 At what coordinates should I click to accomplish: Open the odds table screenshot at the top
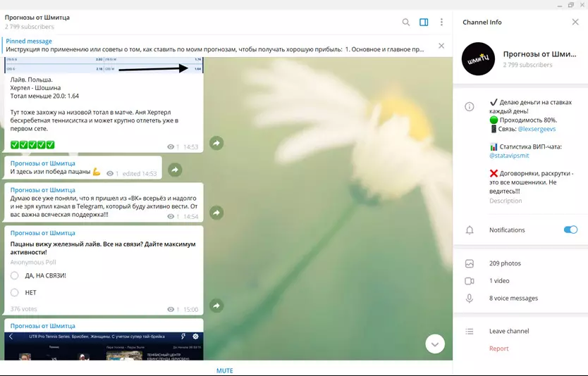[x=104, y=65]
